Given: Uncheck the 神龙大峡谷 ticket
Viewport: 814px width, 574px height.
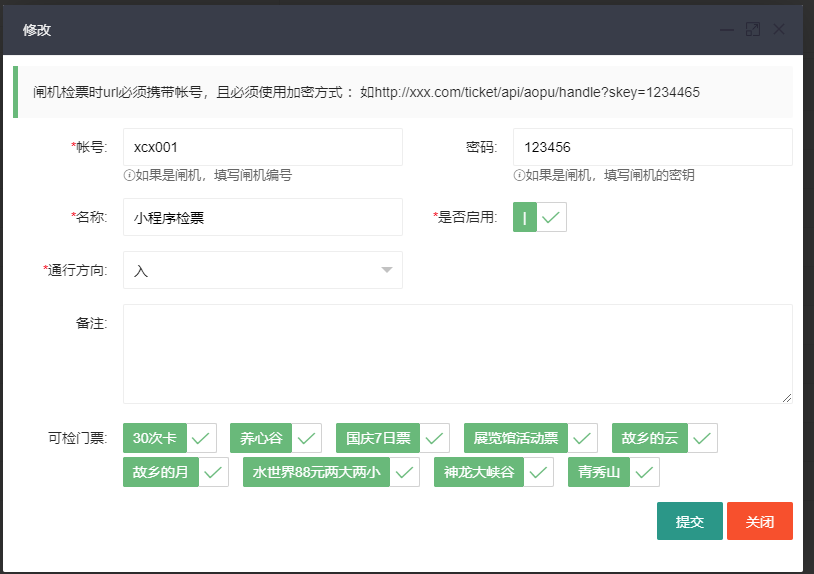Looking at the screenshot, I should pos(493,472).
